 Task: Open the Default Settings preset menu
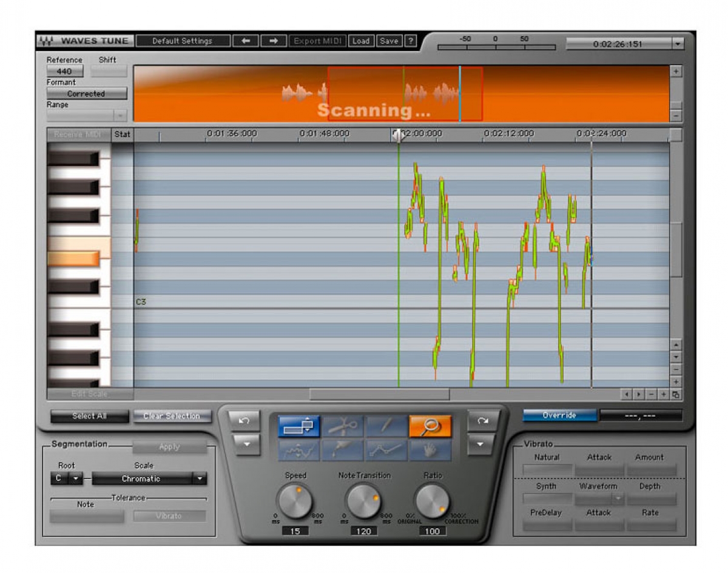[183, 41]
